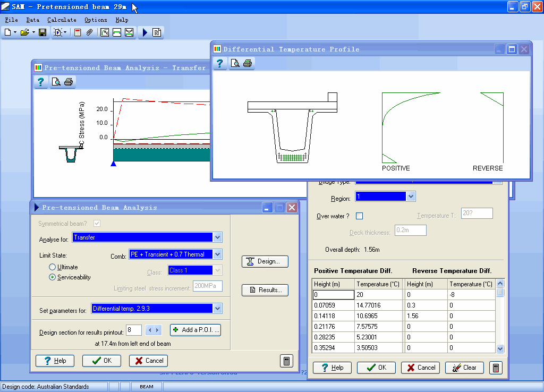The width and height of the screenshot is (544, 392).
Task: Click Cancel in temperature parameters dialog
Action: point(421,368)
